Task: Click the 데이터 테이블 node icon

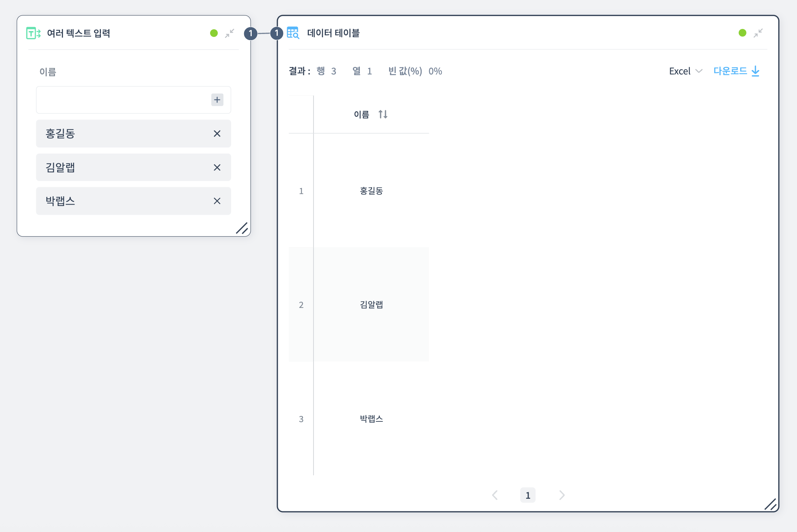Action: tap(293, 33)
